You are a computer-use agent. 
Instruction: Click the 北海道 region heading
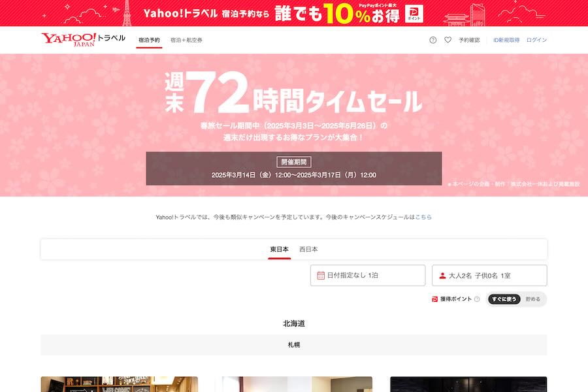294,323
